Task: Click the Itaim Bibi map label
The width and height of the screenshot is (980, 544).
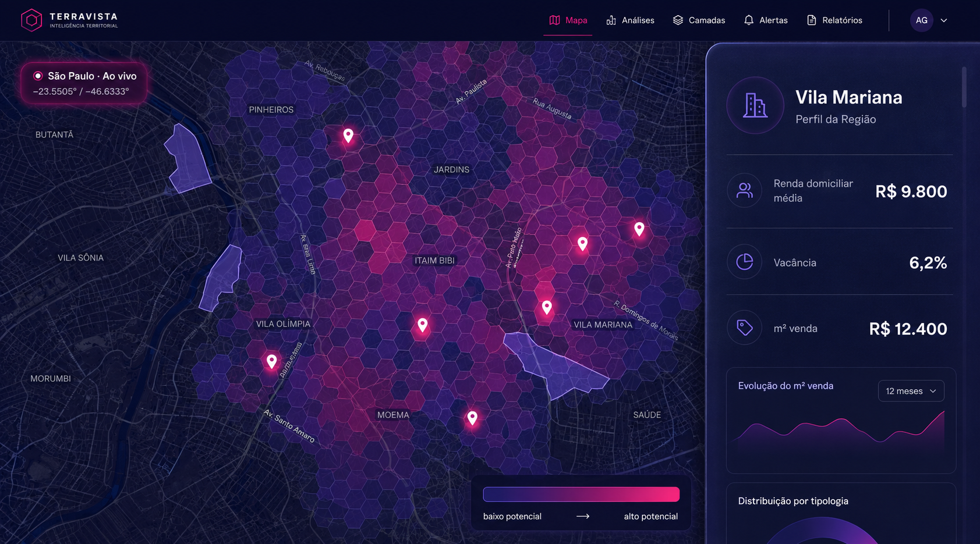Action: 434,261
